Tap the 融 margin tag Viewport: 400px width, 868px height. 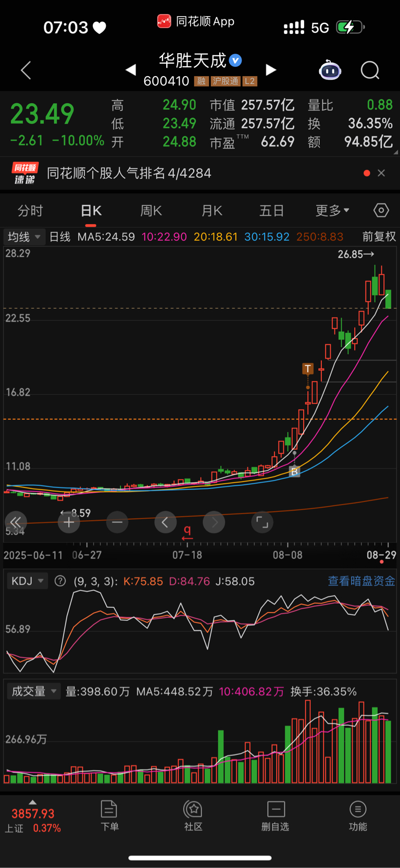[x=201, y=81]
